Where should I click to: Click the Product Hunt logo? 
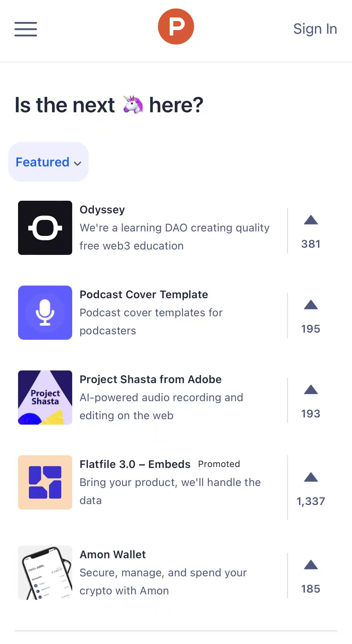click(176, 26)
